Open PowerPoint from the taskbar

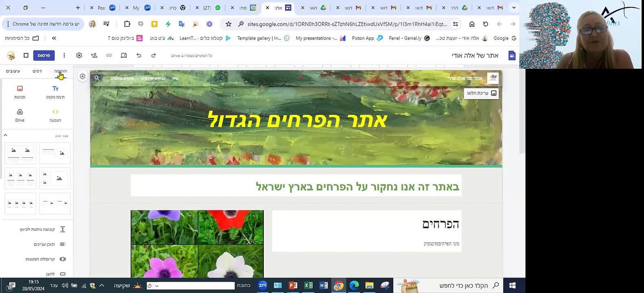[293, 286]
